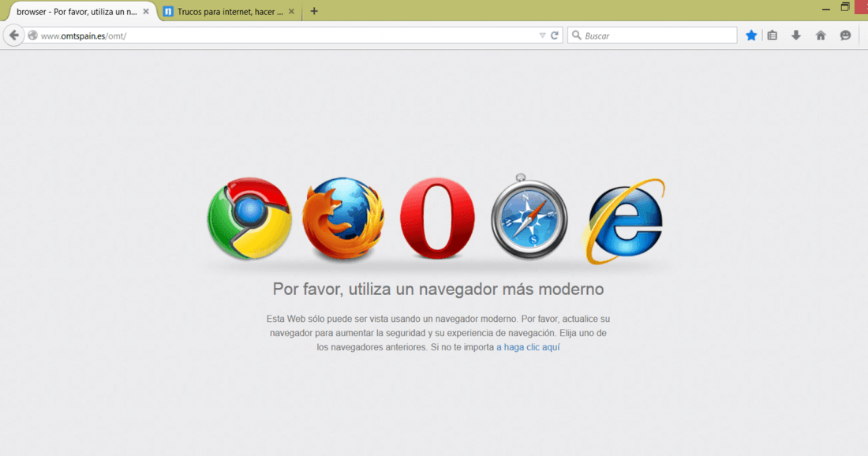This screenshot has width=868, height=456.
Task: Go to the home page icon
Action: [821, 36]
